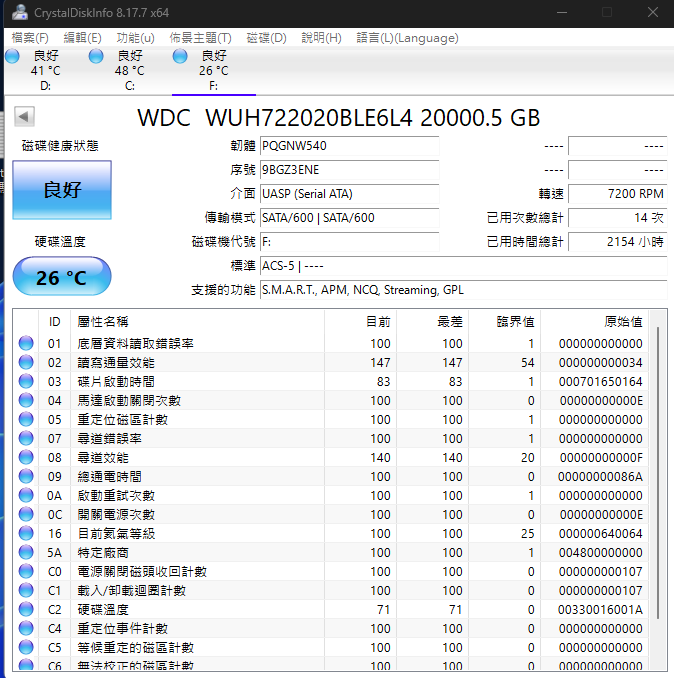Click the status circle for attribute C0
Image resolution: width=674 pixels, height=678 pixels.
(x=26, y=571)
